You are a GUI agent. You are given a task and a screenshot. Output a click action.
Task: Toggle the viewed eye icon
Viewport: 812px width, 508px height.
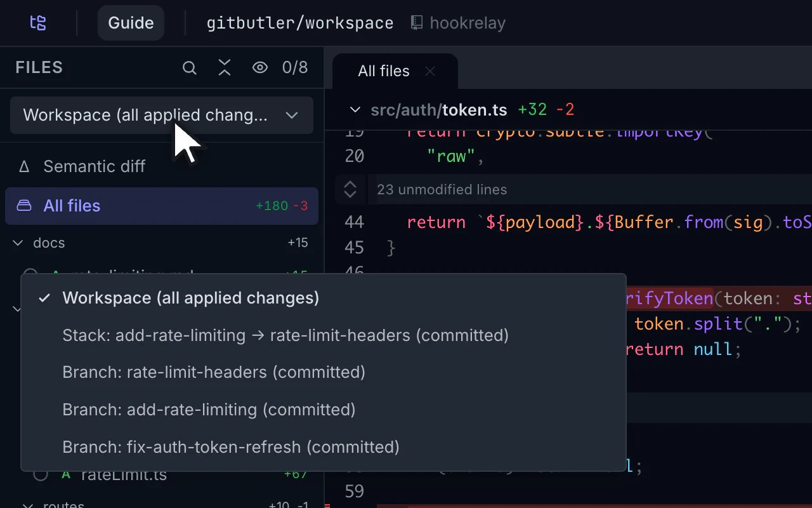click(x=260, y=67)
